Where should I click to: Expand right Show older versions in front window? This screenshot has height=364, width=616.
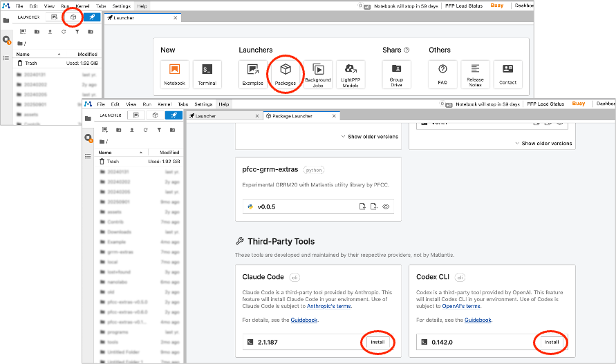pos(543,144)
